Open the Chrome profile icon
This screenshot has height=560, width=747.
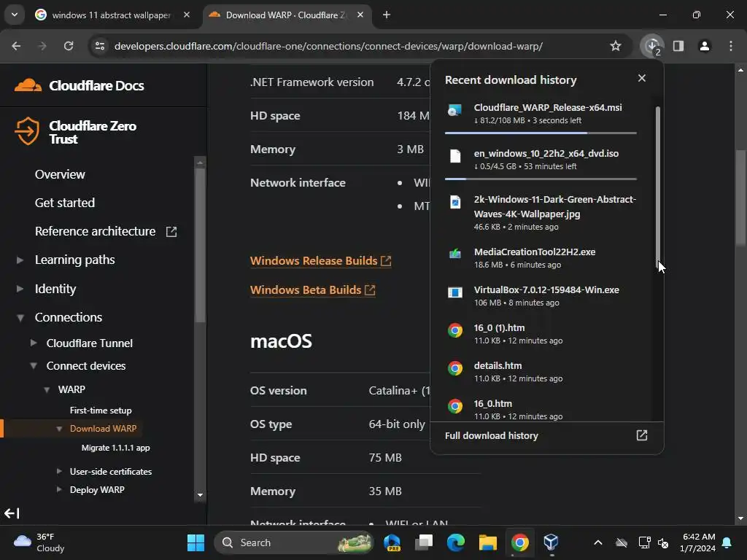click(704, 46)
